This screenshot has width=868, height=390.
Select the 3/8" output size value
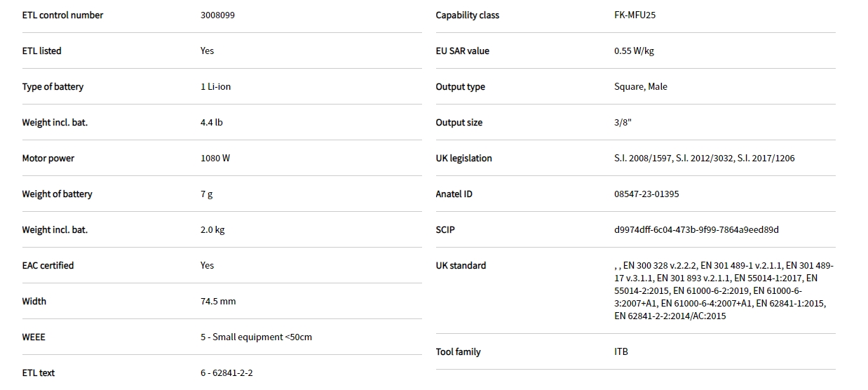click(x=623, y=123)
